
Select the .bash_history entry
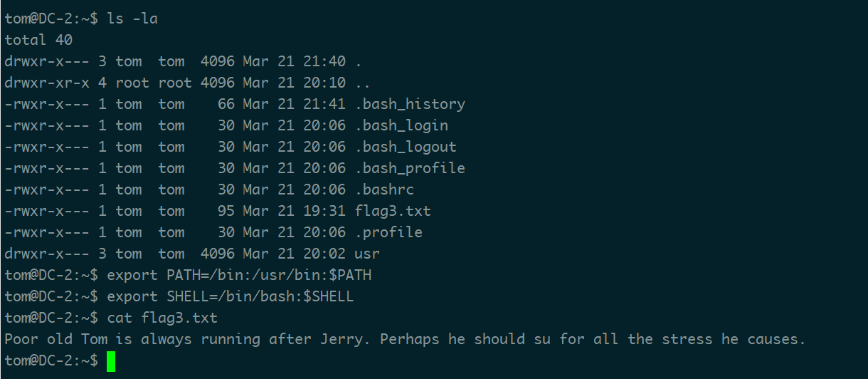pos(410,104)
